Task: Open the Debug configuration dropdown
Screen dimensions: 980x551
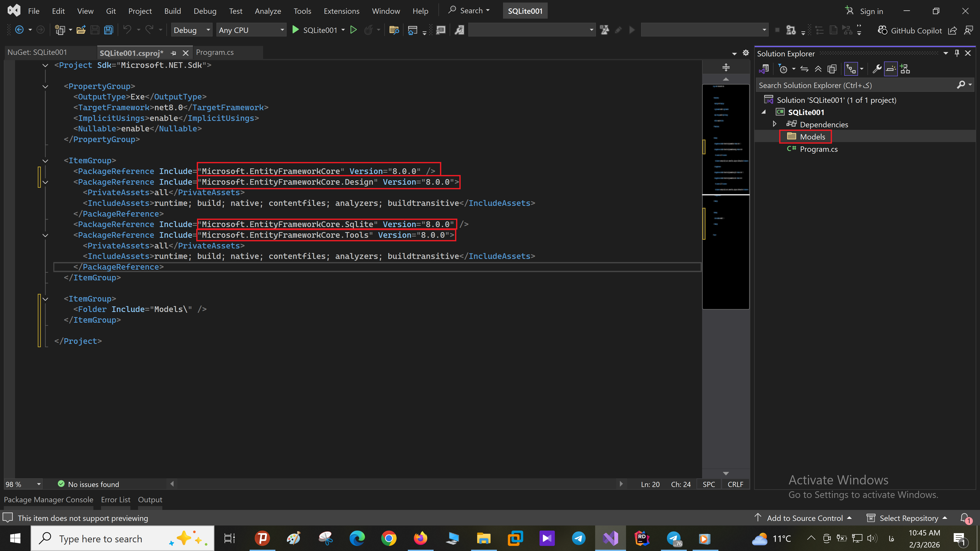Action: [191, 30]
